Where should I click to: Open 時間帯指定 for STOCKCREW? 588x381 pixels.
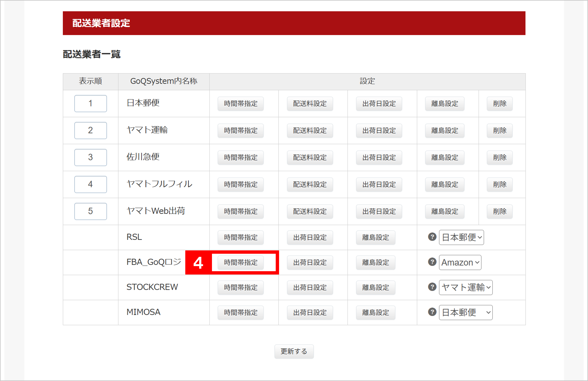tap(241, 288)
